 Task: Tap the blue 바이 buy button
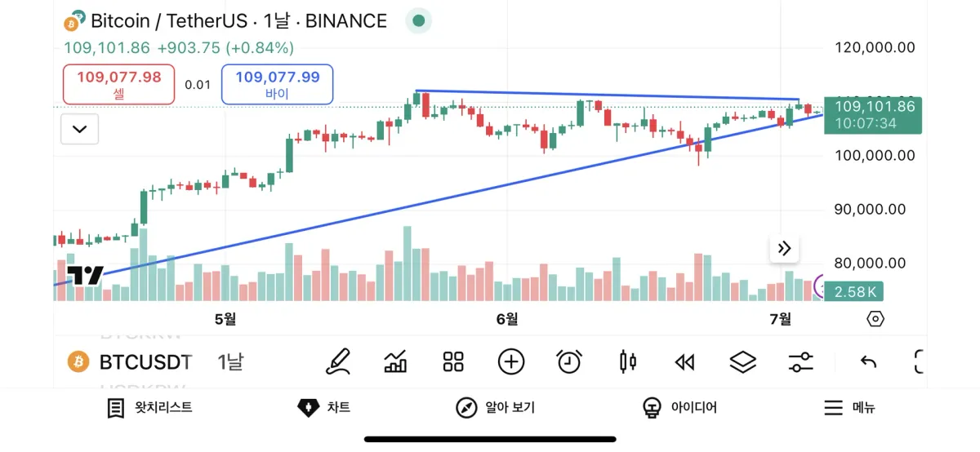pos(277,84)
